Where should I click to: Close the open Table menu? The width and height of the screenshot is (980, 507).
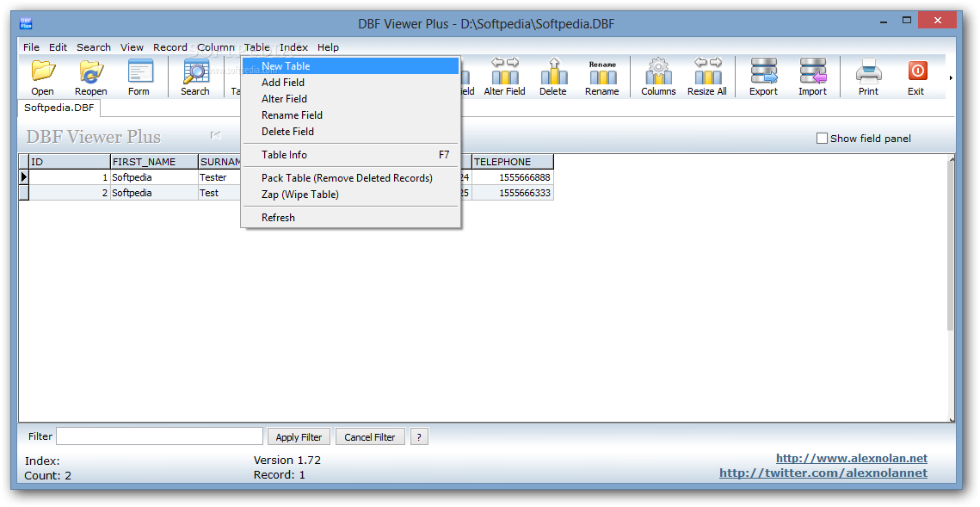[257, 46]
